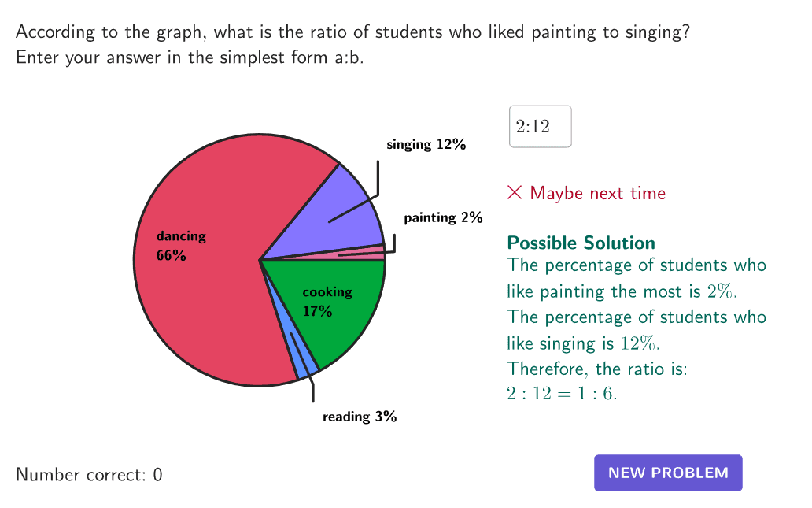812x508 pixels.
Task: Click the NEW PROBLEM button
Action: pos(668,473)
